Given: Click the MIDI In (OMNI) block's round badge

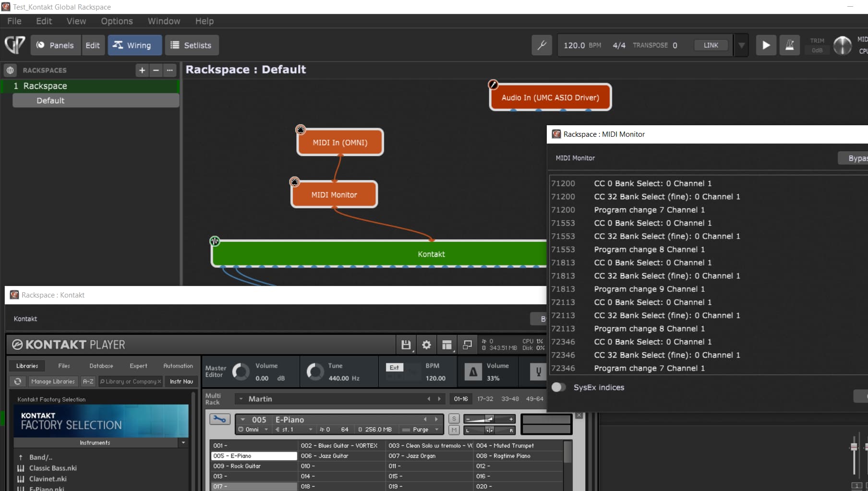Looking at the screenshot, I should click(x=301, y=130).
